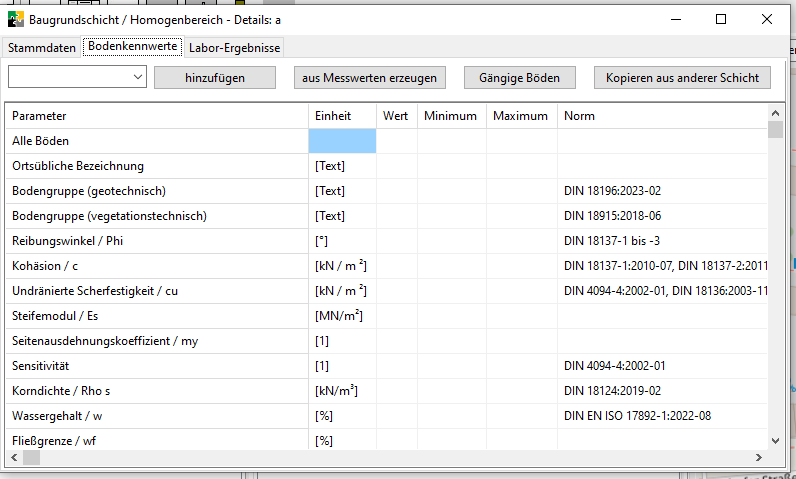Minimize the Baugrundschicht details window
Screen dimensions: 796x479
pos(675,19)
